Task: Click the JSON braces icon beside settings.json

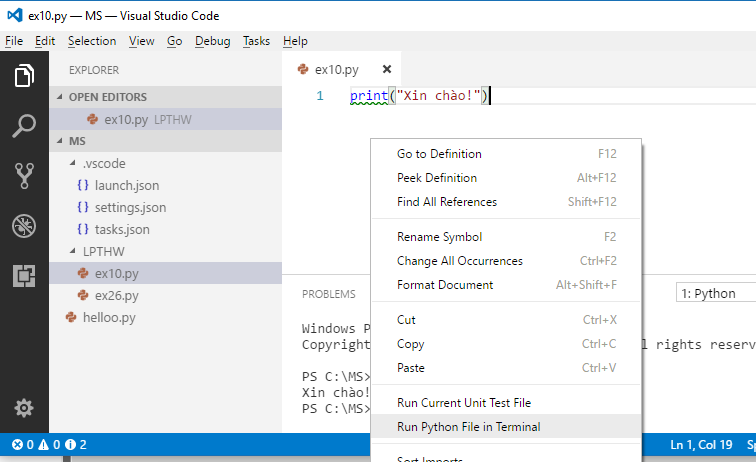Action: [x=83, y=207]
